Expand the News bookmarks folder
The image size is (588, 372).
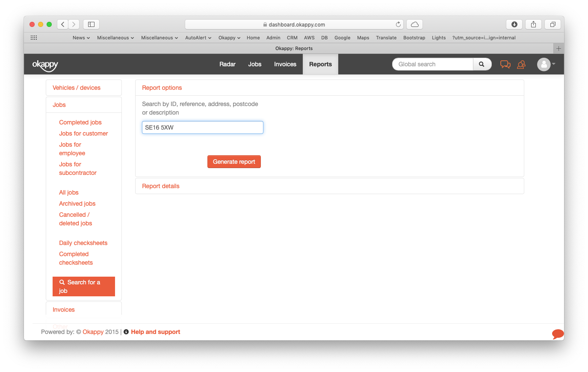point(81,38)
